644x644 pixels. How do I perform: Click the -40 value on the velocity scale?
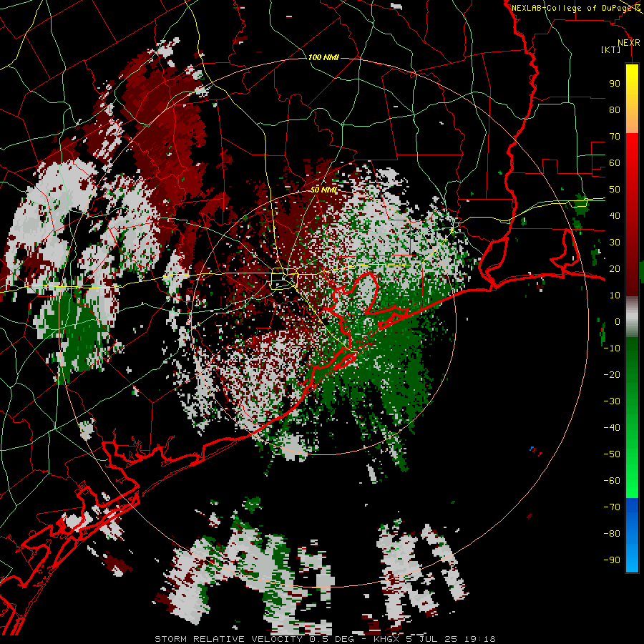point(612,428)
